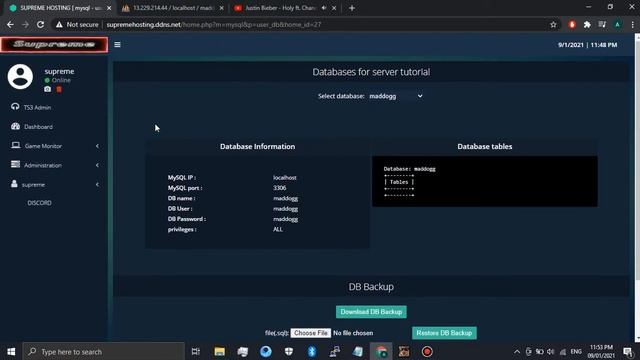The height and width of the screenshot is (360, 640).
Task: Open the Windows Start menu
Action: (11, 351)
